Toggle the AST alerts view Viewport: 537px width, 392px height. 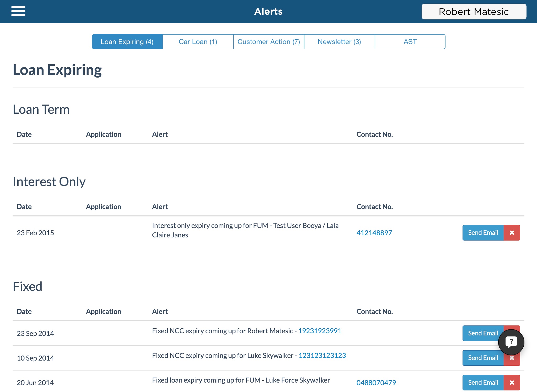(x=410, y=41)
